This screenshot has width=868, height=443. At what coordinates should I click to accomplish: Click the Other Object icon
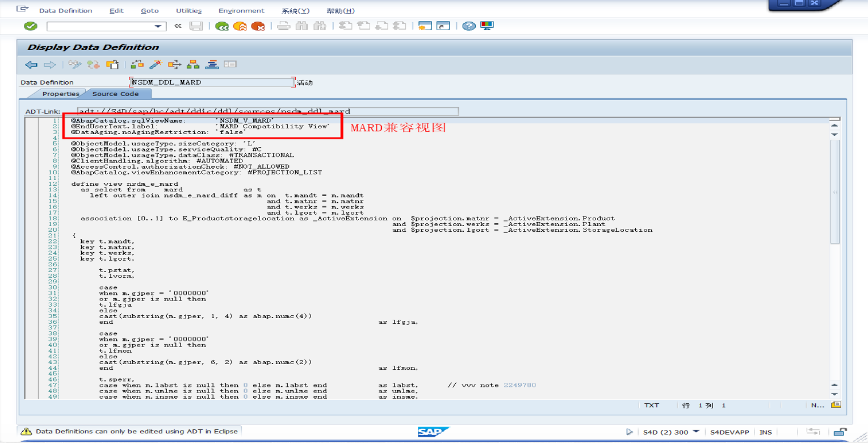(x=111, y=65)
